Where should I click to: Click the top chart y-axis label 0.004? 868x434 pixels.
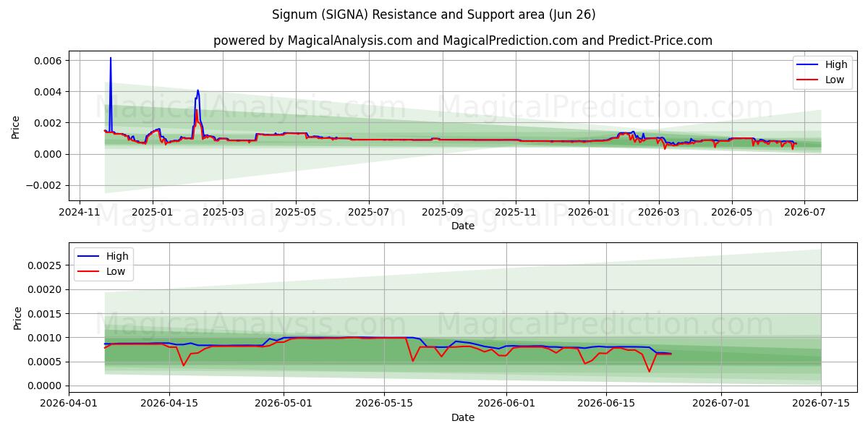[48, 92]
